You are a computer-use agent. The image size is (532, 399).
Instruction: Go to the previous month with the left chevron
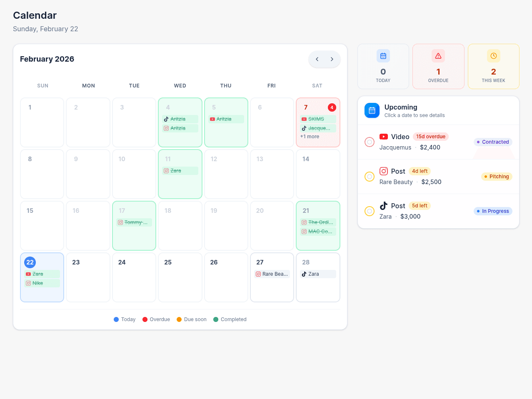pos(317,59)
